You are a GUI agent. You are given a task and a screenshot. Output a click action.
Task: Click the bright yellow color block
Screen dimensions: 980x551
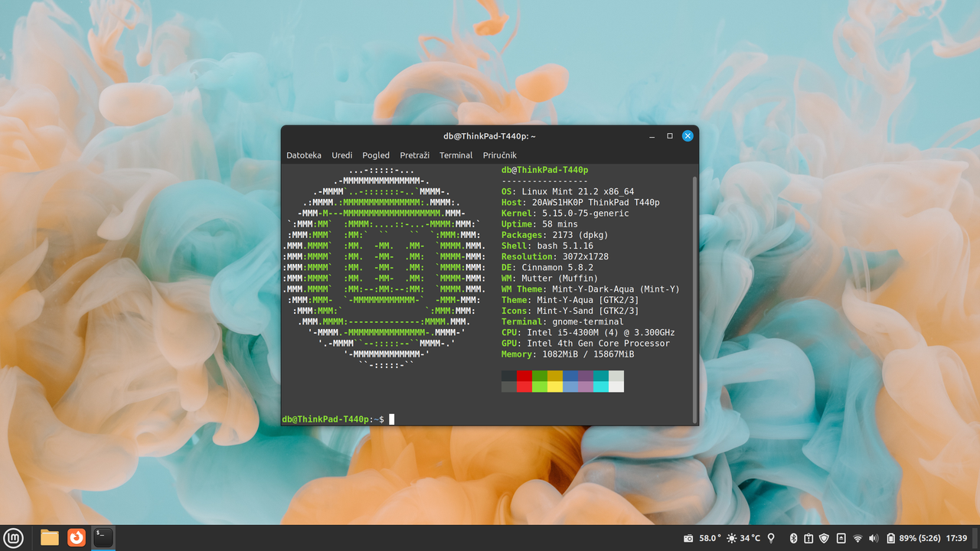[x=555, y=386]
